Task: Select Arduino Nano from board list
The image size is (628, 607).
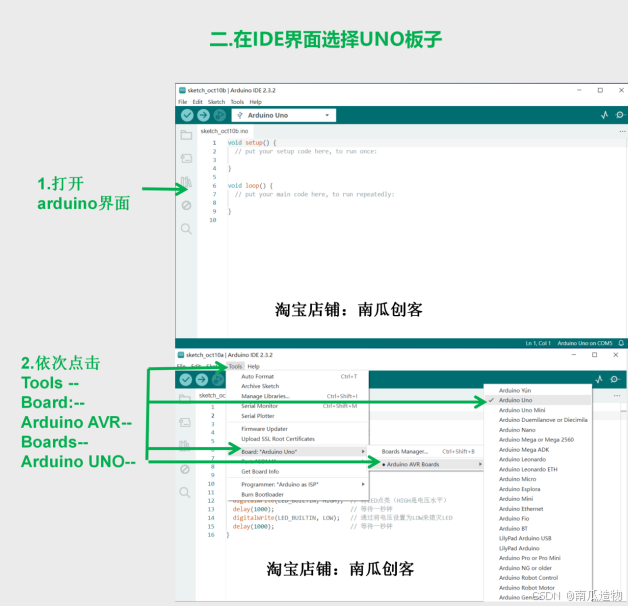Action: click(x=538, y=430)
